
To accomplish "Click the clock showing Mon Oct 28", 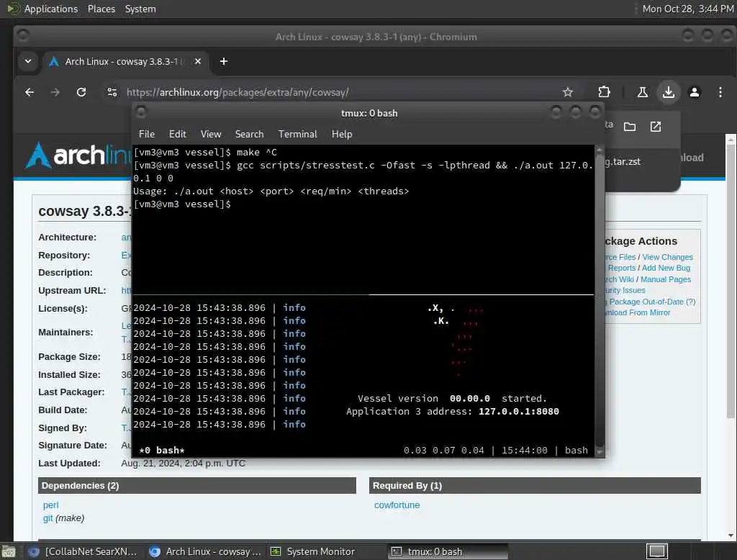I will coord(687,9).
